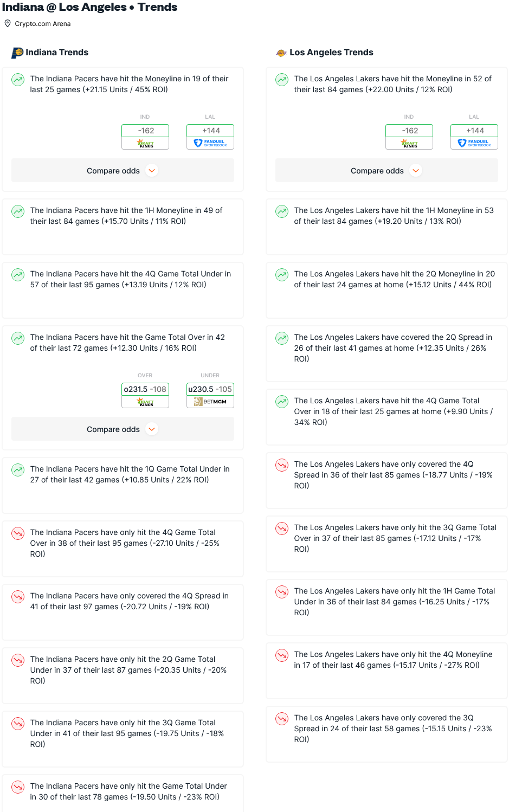The width and height of the screenshot is (509, 812).
Task: Click the location pin icon by Crypto.com Arena
Action: point(8,23)
